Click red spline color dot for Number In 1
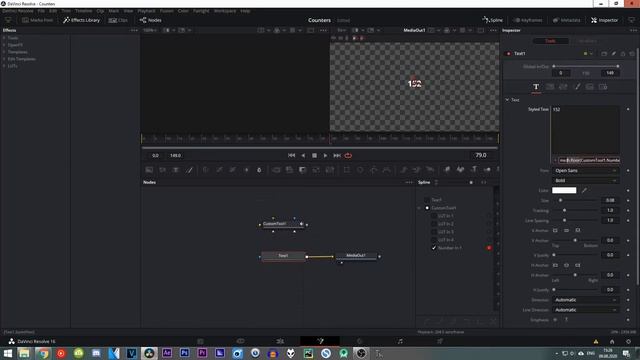 [489, 248]
